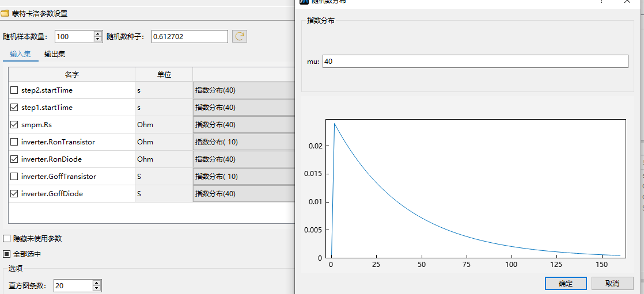Image resolution: width=644 pixels, height=294 pixels.
Task: Toggle the 全部选中 checkbox
Action: click(6, 254)
